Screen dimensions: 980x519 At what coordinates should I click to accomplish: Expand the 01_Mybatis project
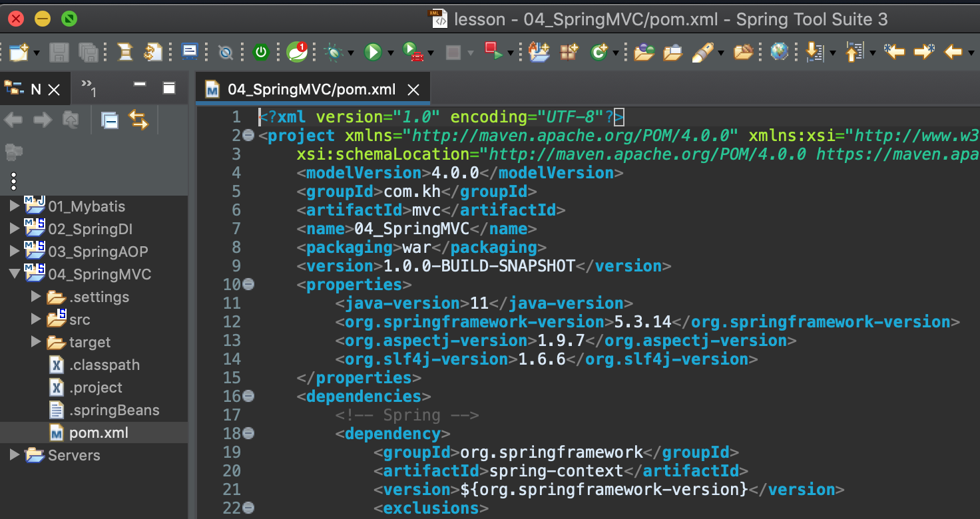pos(15,207)
